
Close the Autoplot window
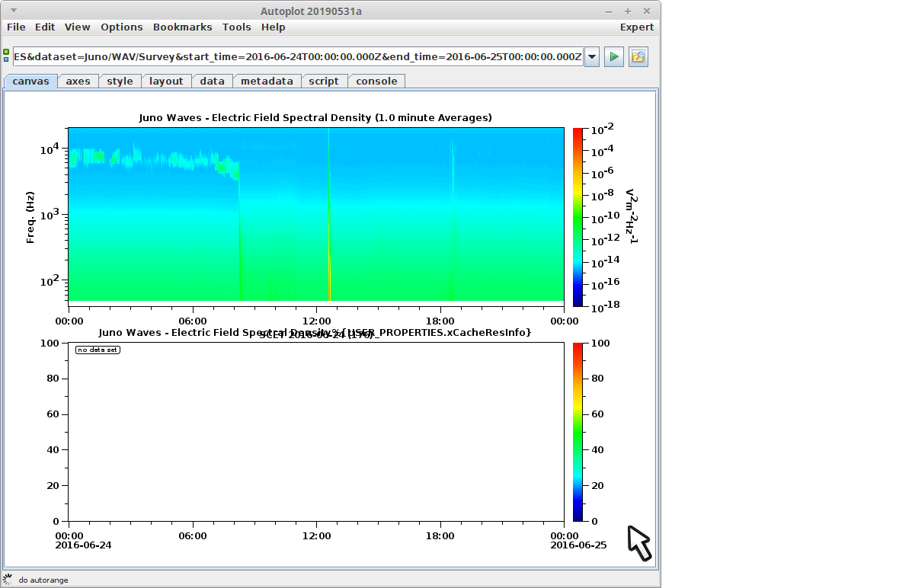647,11
